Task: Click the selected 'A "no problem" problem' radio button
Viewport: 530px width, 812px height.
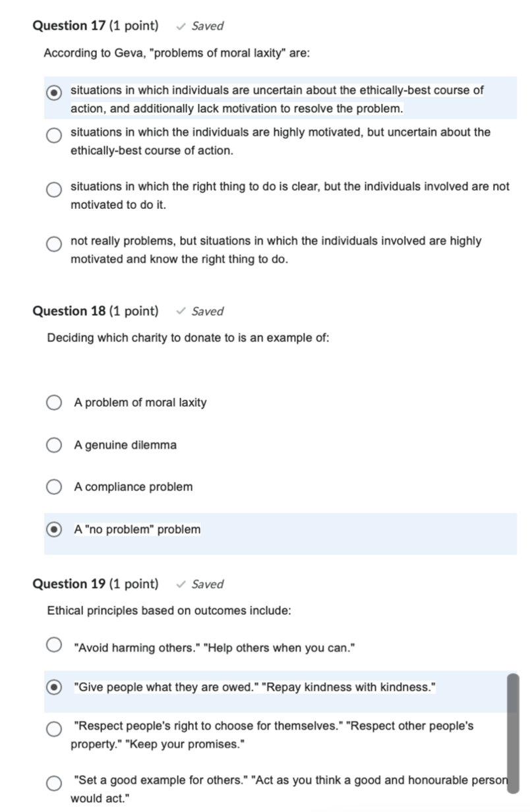Action: pyautogui.click(x=54, y=529)
